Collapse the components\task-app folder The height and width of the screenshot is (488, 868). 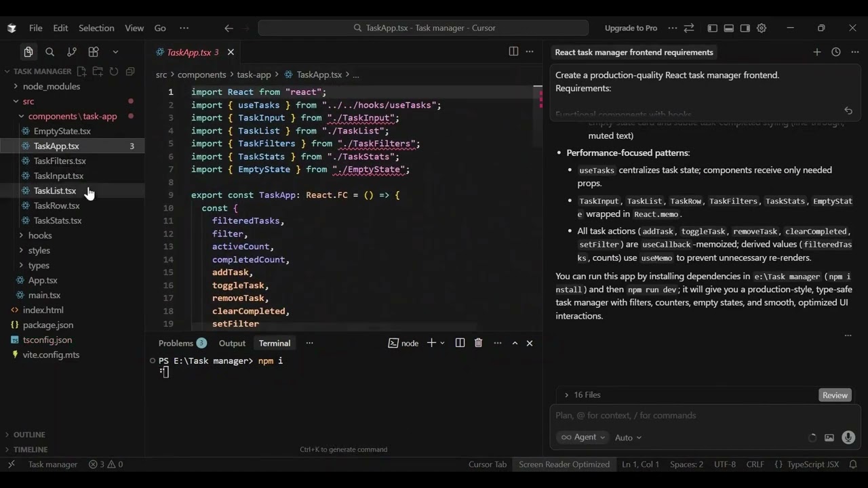pyautogui.click(x=73, y=116)
